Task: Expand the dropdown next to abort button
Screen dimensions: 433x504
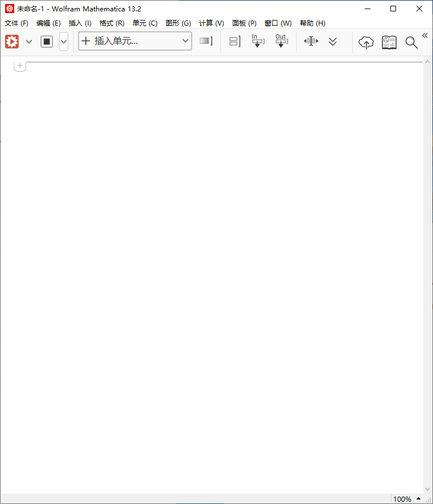Action: (x=64, y=42)
